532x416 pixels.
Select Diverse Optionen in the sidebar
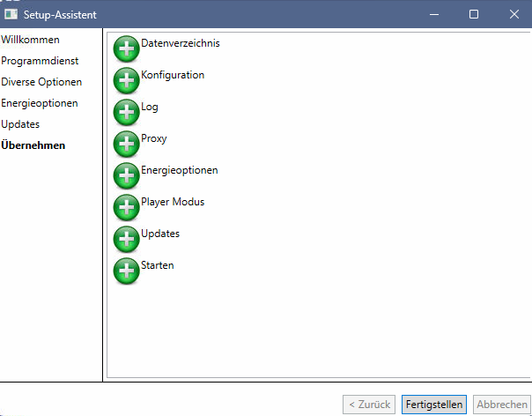tap(41, 82)
